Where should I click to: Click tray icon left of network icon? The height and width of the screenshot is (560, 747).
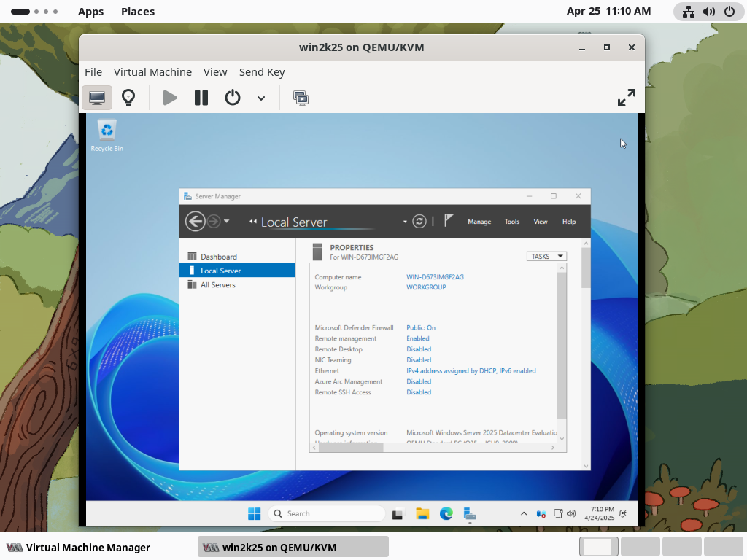[541, 514]
